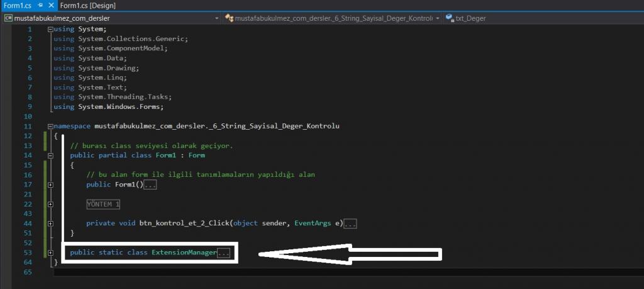Image resolution: width=644 pixels, height=289 pixels.
Task: Expand btn_kontrol_et_2_Click method on line 44
Action: (50, 224)
